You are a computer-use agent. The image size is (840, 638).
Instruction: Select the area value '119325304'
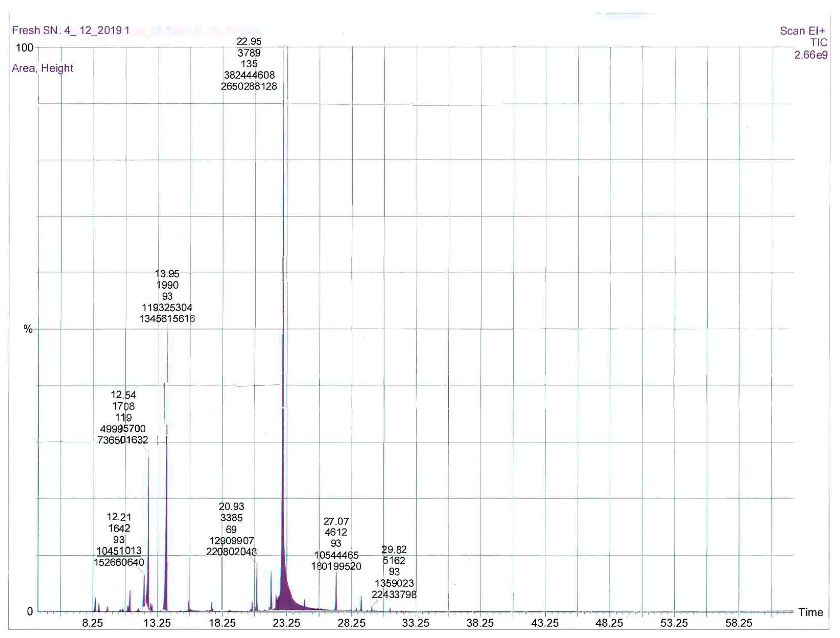click(167, 308)
